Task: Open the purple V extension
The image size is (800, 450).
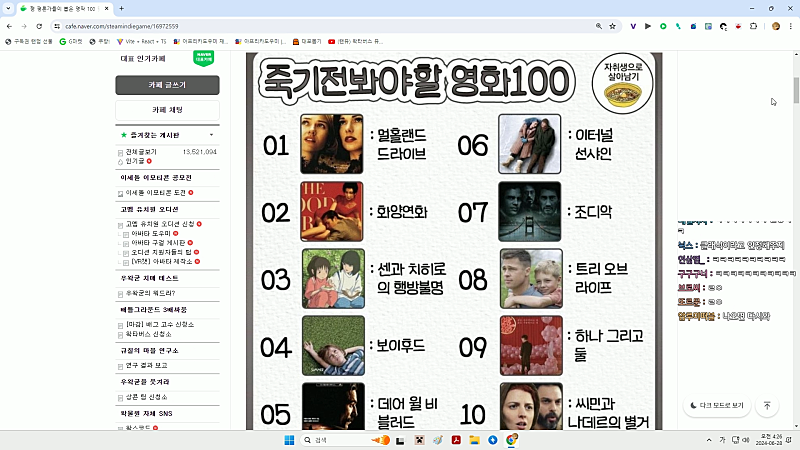Action: [633, 26]
